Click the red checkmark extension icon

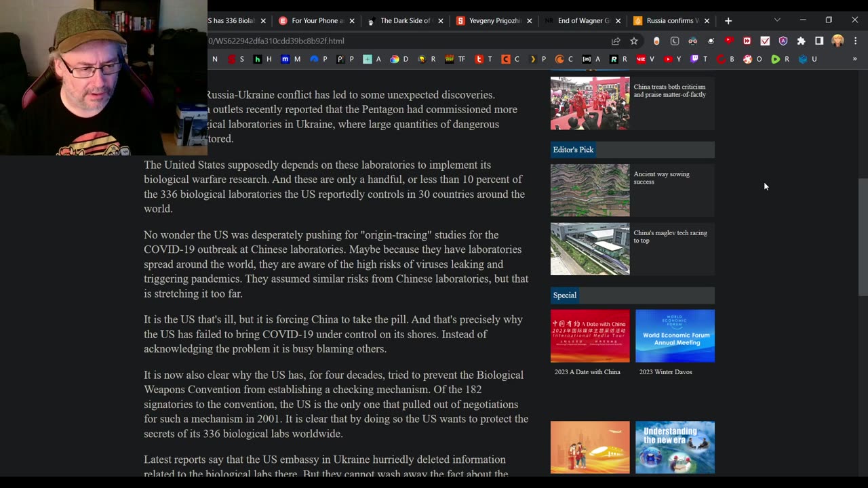[765, 41]
